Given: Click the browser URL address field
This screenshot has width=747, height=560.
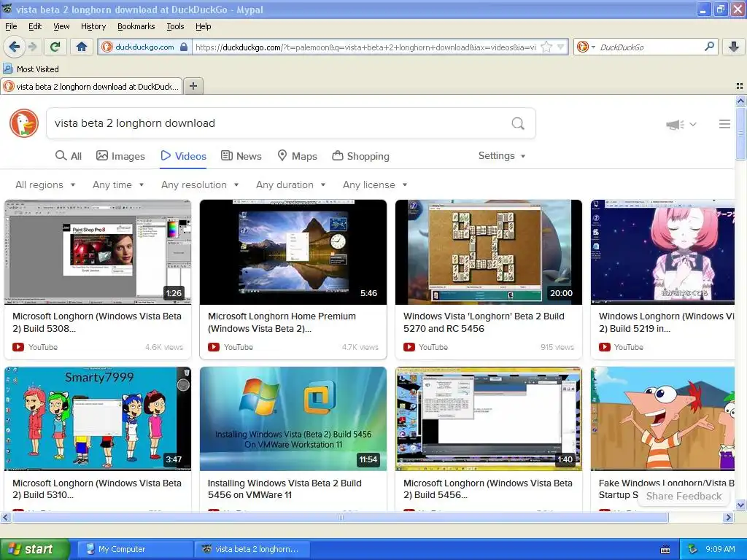Looking at the screenshot, I should pyautogui.click(x=366, y=47).
